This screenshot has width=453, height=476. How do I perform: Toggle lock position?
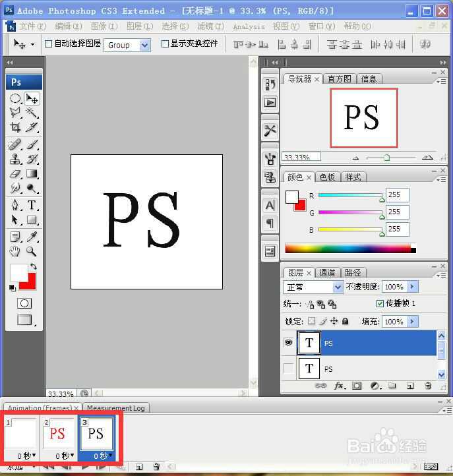334,321
